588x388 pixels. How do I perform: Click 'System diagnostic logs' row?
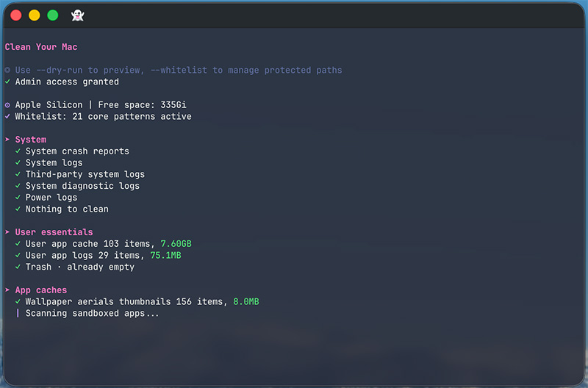tap(82, 186)
